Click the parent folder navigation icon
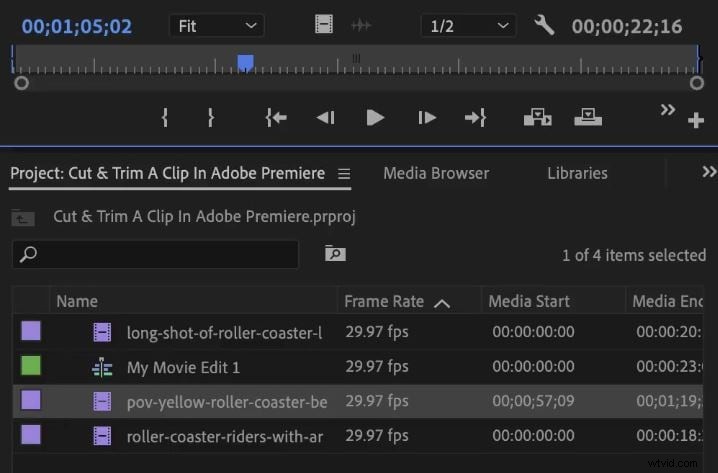This screenshot has height=473, width=718. 23,218
